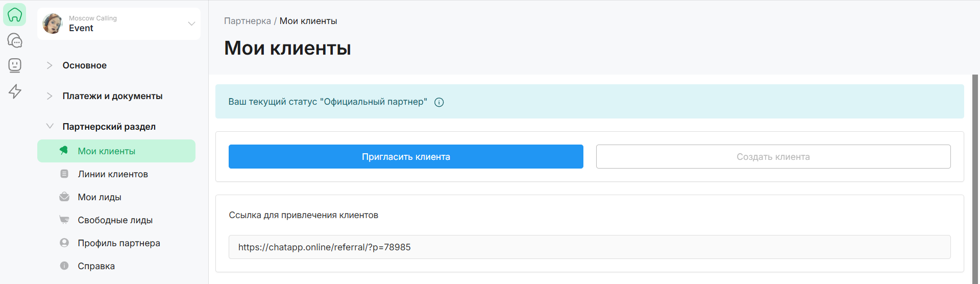The width and height of the screenshot is (980, 284).
Task: Click the info icon beside partner status
Action: 439,102
